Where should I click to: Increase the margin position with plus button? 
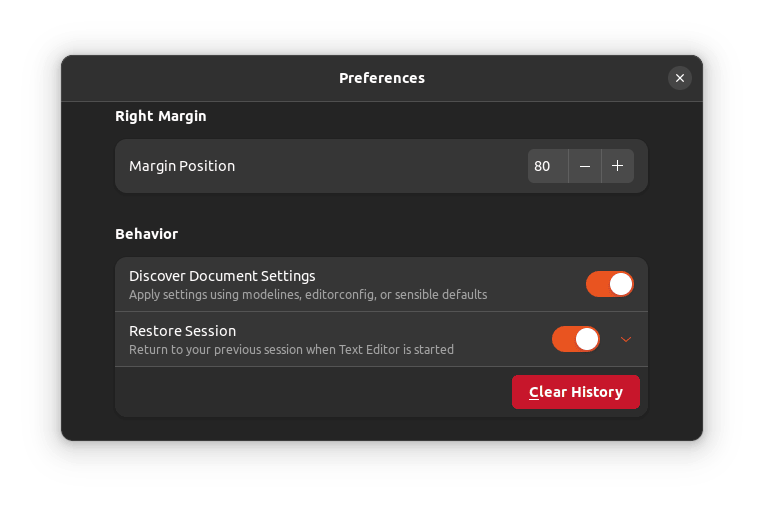(618, 166)
